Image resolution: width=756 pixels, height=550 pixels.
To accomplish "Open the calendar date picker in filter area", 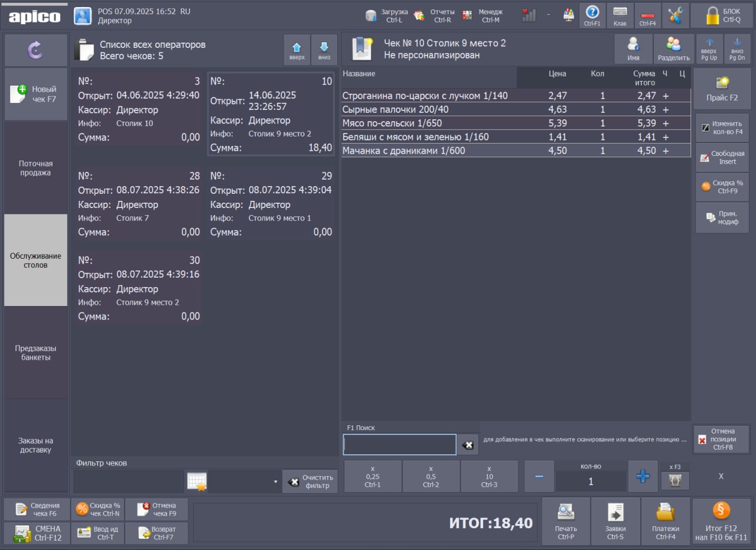I will [x=197, y=481].
